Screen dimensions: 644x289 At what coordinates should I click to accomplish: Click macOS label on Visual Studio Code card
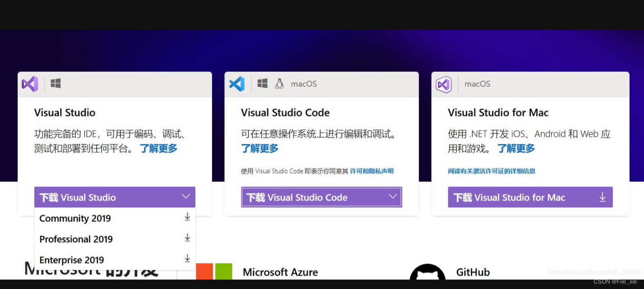point(304,84)
